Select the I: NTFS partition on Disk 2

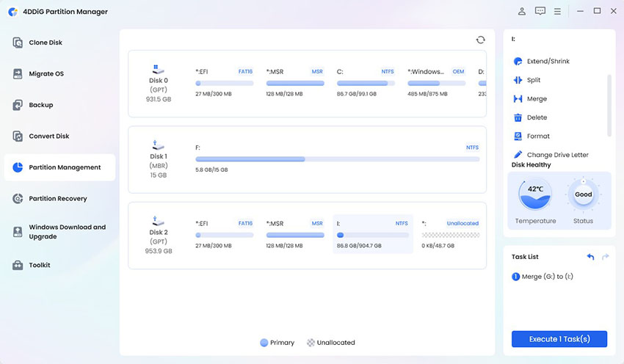tap(372, 234)
